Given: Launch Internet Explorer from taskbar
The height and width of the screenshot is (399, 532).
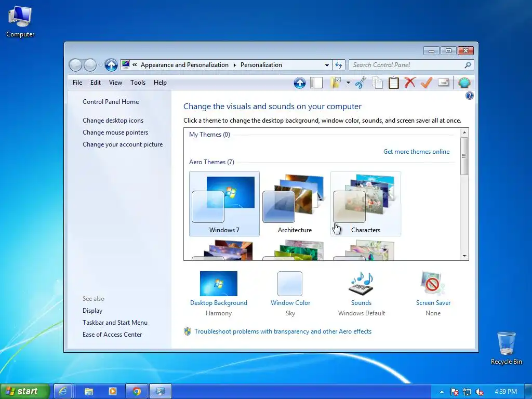Looking at the screenshot, I should 63,392.
